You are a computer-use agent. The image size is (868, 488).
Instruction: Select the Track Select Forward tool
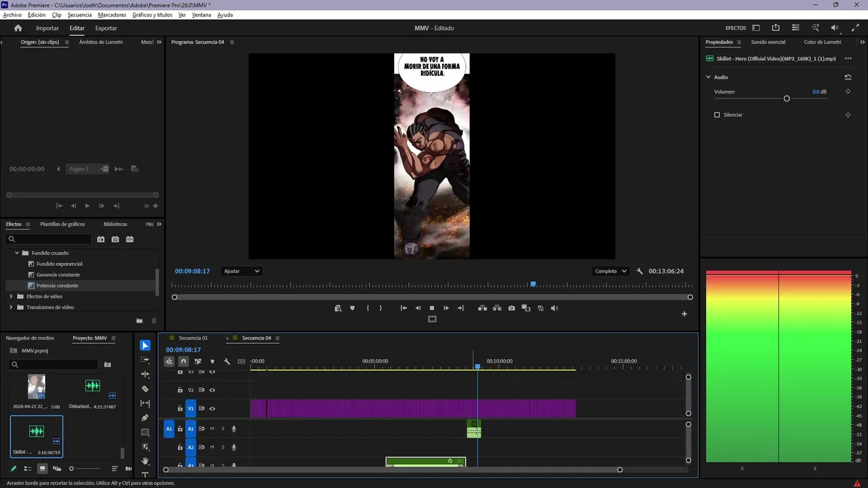click(x=145, y=360)
